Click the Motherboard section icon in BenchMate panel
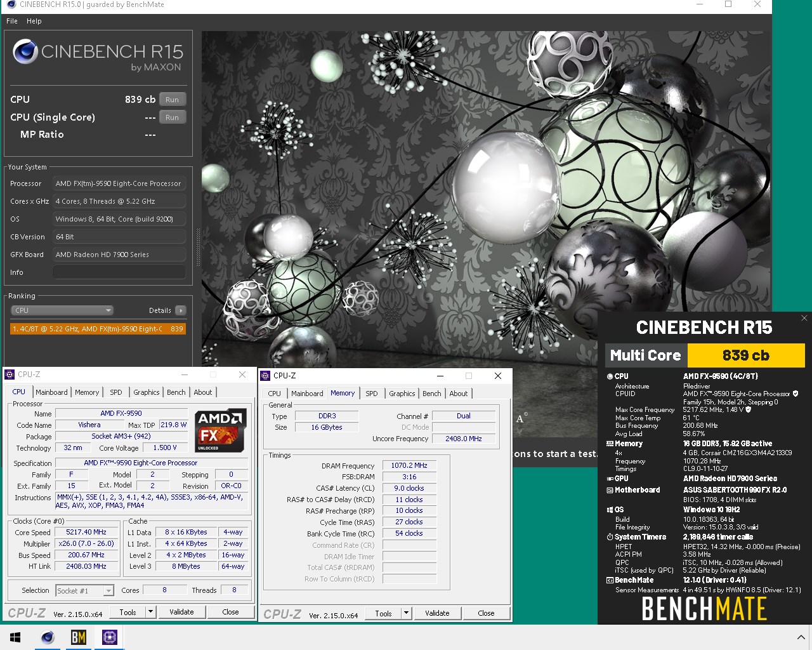812x650 pixels. 610,490
